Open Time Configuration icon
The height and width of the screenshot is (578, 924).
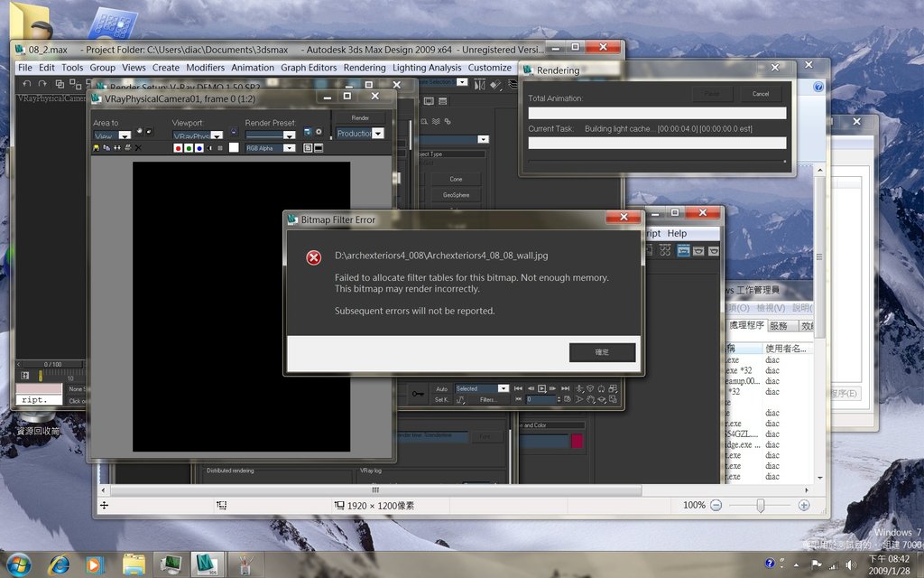[568, 399]
